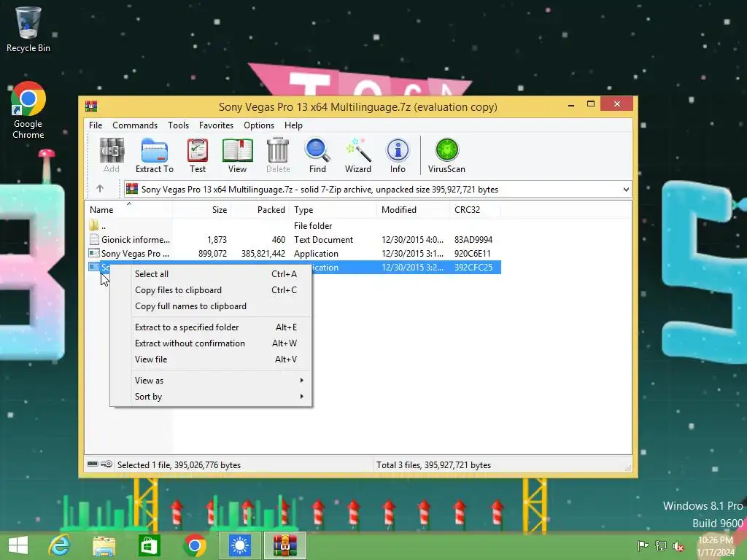Expand the archive path dropdown
This screenshot has height=560, width=747.
[625, 189]
